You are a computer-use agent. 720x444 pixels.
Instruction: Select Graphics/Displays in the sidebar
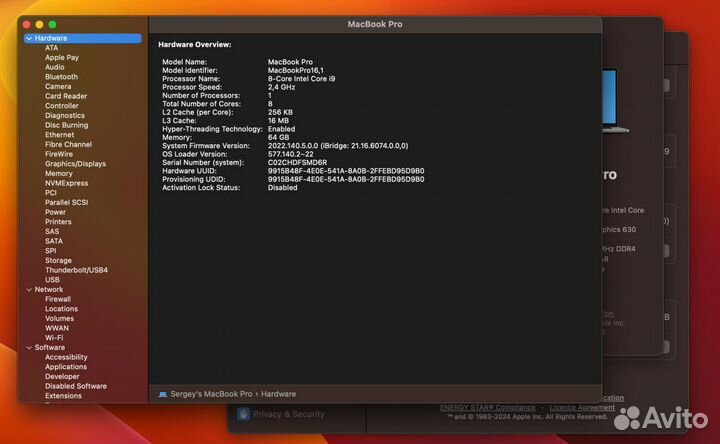tap(75, 163)
